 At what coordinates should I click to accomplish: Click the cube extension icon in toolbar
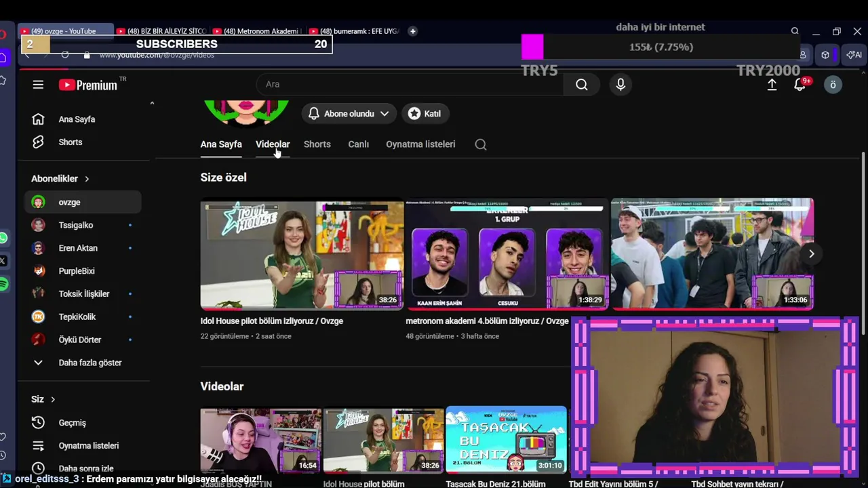(825, 55)
